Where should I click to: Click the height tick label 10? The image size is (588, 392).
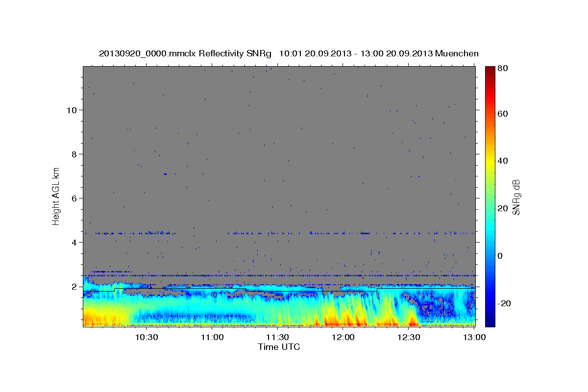pos(72,110)
